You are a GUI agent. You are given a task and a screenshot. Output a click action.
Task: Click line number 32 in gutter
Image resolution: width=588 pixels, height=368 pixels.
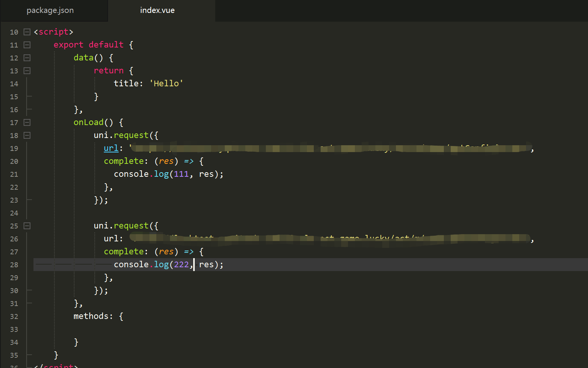[14, 317]
